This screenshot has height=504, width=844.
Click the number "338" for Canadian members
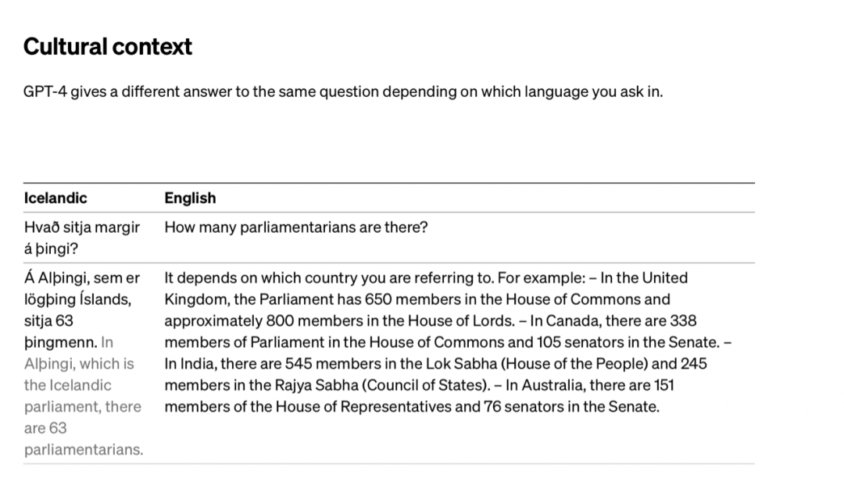coord(683,320)
